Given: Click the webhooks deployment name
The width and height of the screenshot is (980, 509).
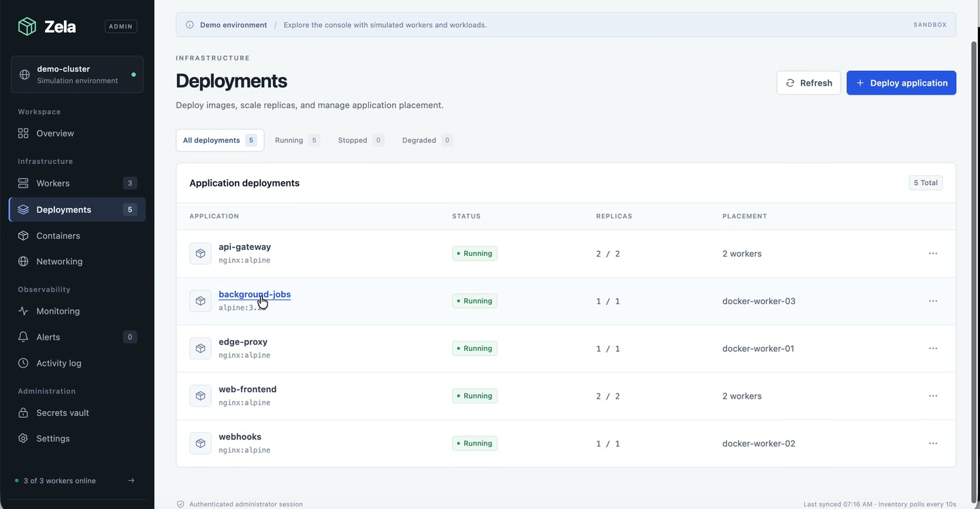Looking at the screenshot, I should (x=240, y=437).
